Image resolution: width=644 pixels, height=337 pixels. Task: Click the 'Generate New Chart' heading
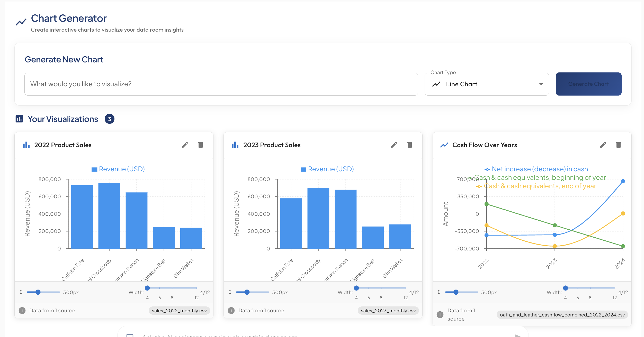[64, 59]
